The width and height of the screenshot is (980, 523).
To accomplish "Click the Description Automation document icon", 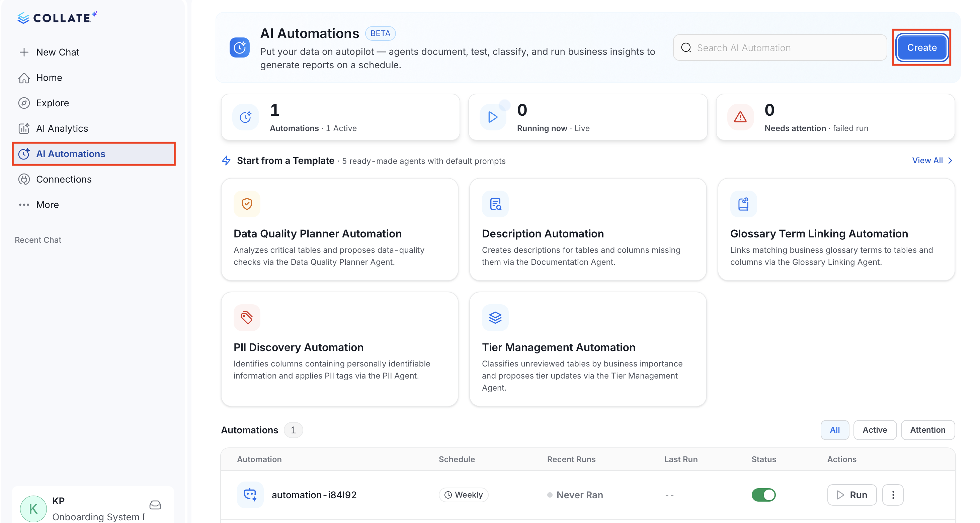I will click(495, 204).
